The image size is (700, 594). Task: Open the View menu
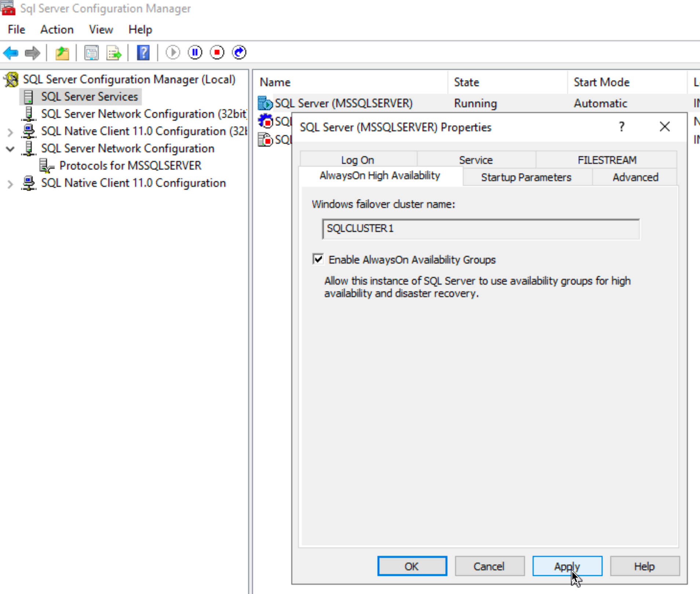(101, 29)
